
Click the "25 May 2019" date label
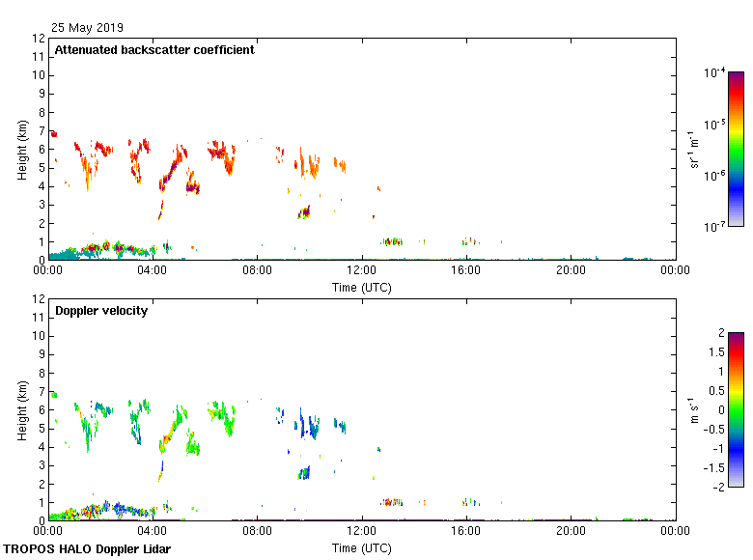[87, 28]
